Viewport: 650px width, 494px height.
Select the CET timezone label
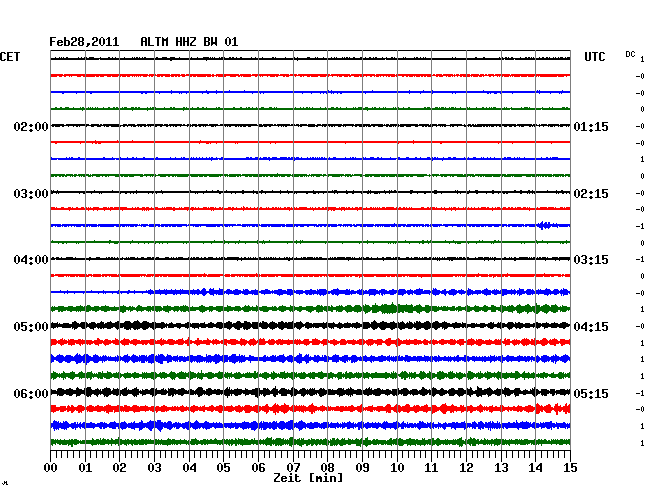pyautogui.click(x=10, y=57)
